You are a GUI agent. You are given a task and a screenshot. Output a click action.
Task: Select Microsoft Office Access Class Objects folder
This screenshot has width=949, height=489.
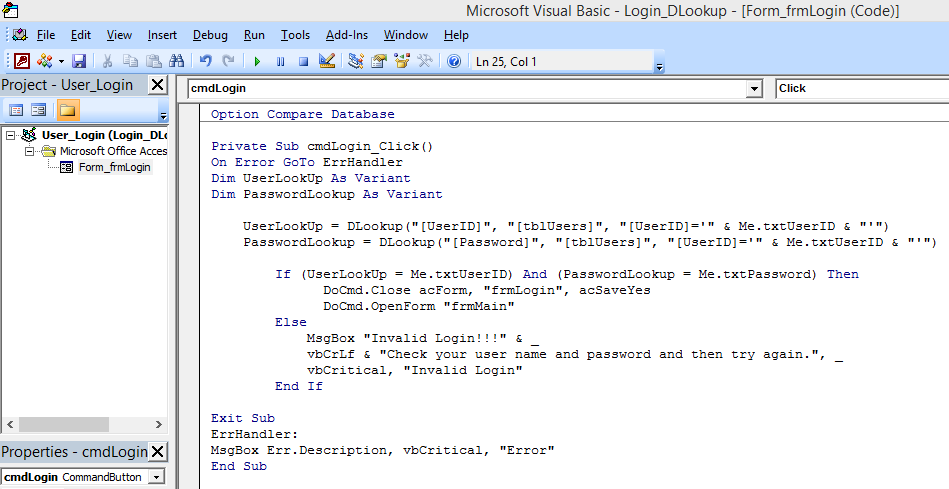113,151
